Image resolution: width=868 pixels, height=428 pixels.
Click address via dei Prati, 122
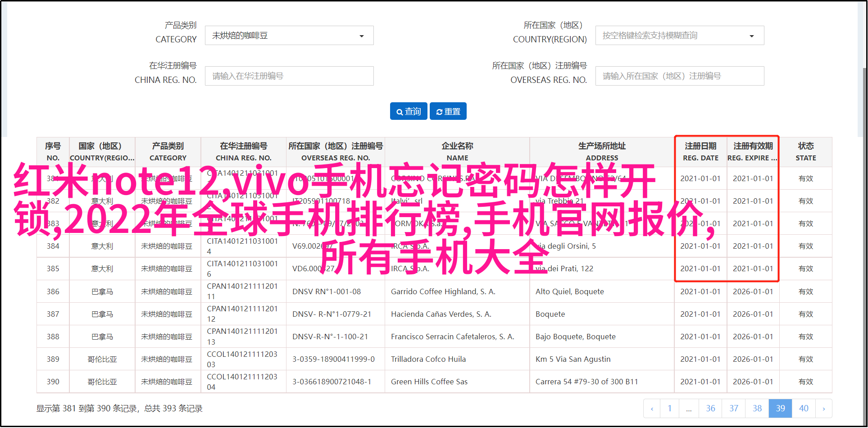point(564,269)
